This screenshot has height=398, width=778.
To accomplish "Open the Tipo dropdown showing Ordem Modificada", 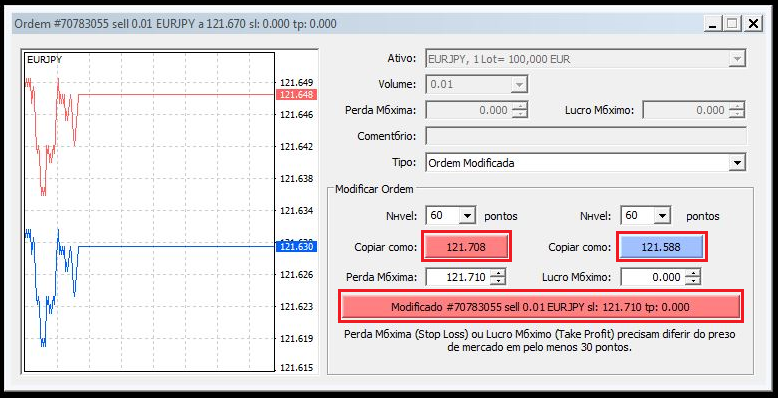I will coord(585,163).
